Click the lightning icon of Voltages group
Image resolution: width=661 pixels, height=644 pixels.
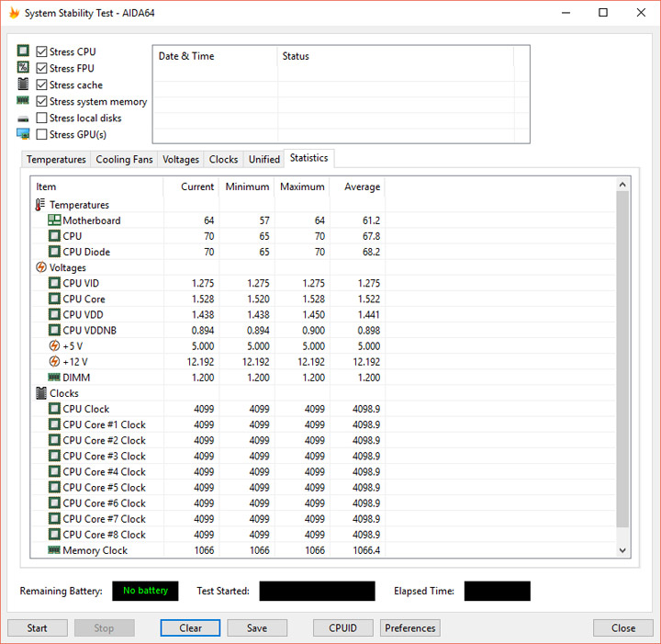(41, 267)
